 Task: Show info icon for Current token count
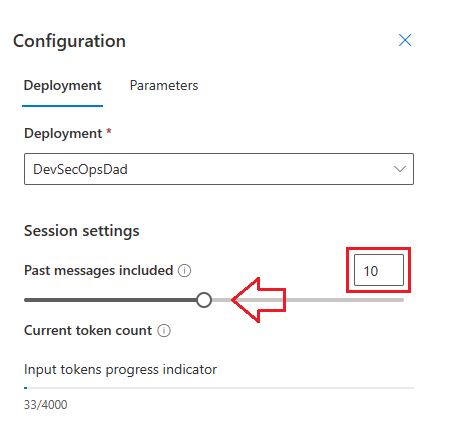click(x=164, y=331)
